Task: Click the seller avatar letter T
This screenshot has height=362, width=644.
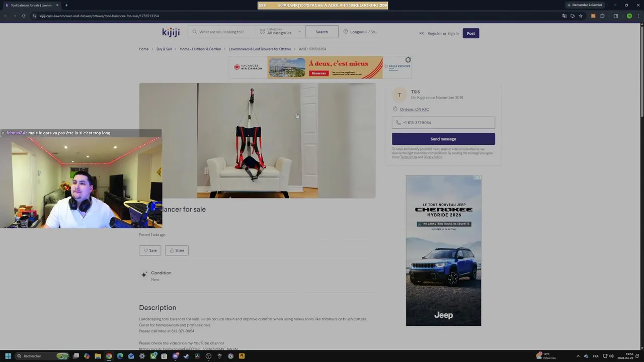Action: (399, 95)
